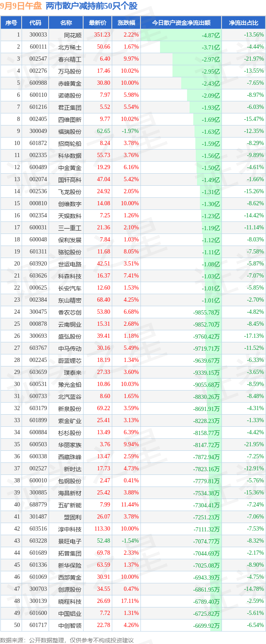The image size is (266, 644).
Task: Click the 春兴精工 row name
Action: [x=70, y=59]
